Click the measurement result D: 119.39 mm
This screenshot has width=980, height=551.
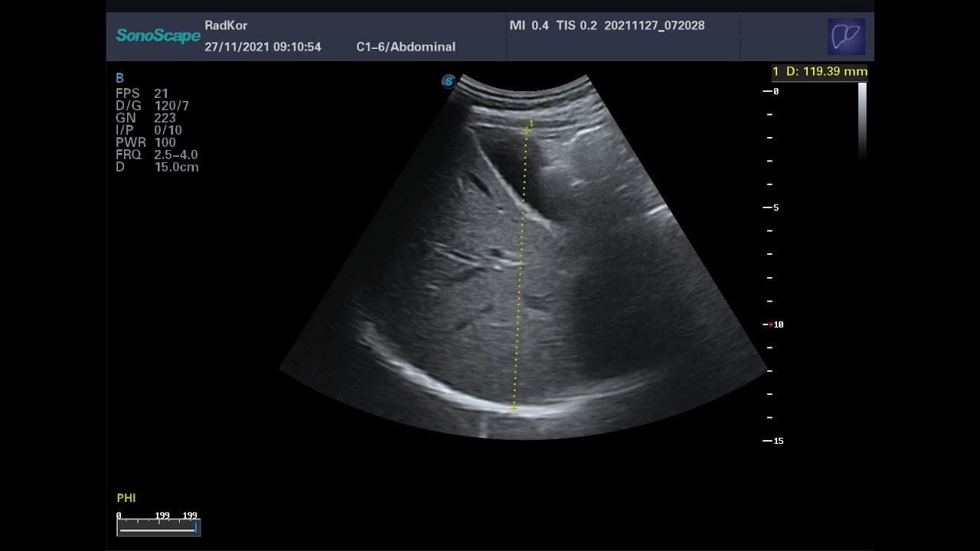coord(820,71)
